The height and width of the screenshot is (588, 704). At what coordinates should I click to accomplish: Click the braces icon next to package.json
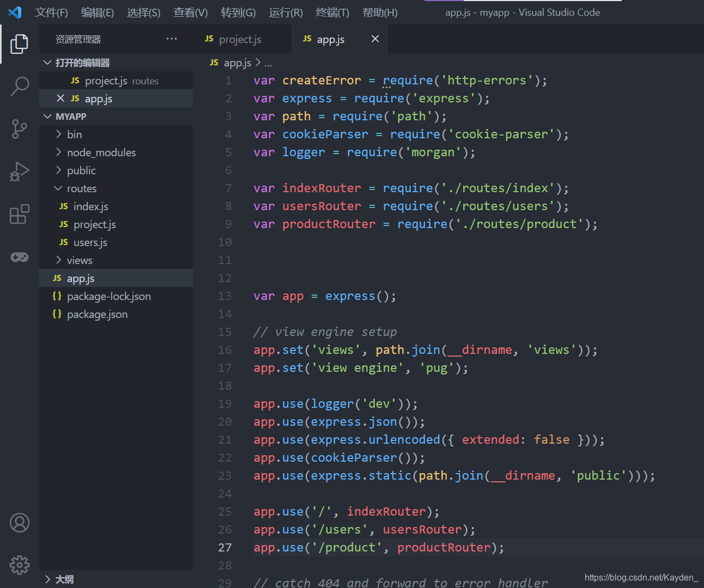[57, 314]
